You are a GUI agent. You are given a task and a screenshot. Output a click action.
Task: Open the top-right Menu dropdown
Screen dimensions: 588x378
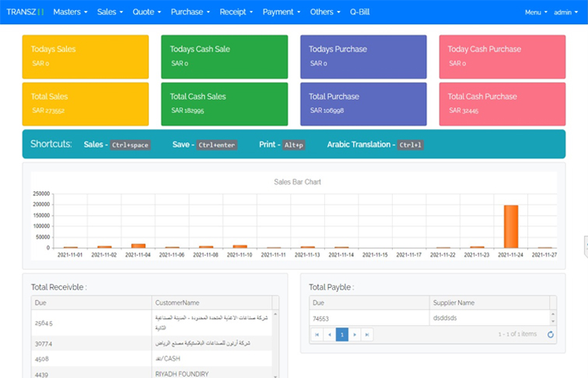pos(536,12)
